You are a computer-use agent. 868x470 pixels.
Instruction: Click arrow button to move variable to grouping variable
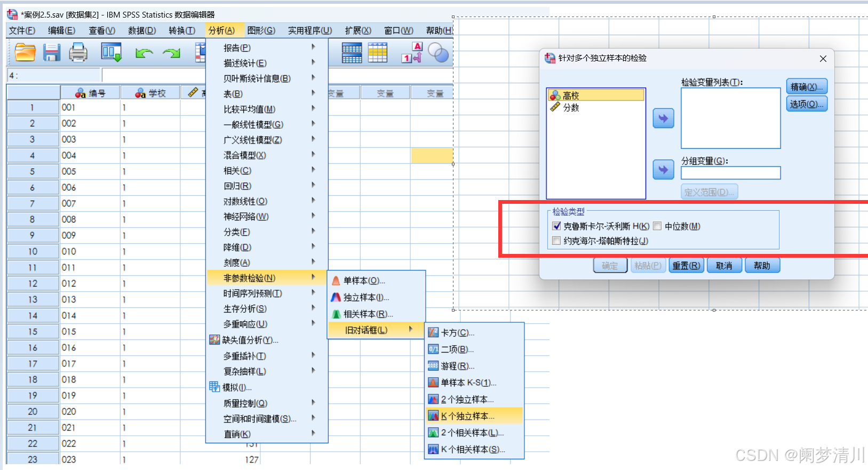point(663,170)
